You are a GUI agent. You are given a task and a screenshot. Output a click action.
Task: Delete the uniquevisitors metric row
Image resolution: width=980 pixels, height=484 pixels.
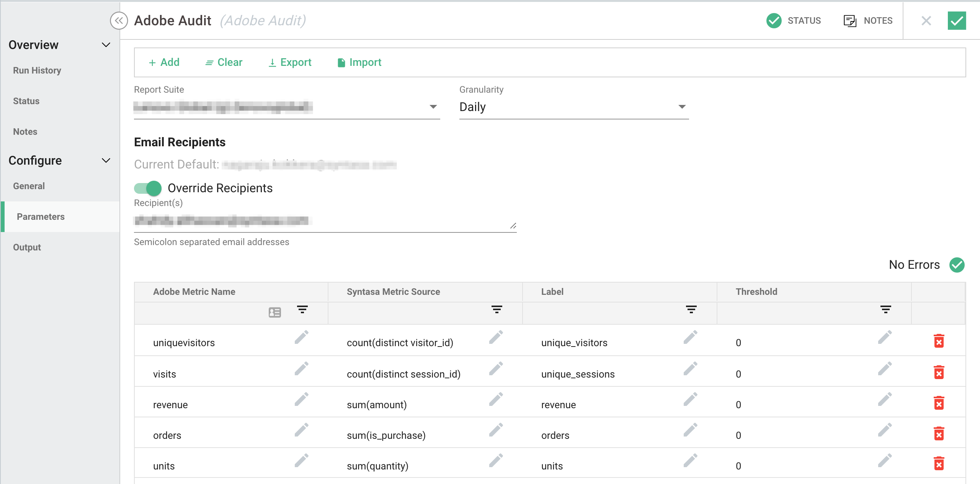939,341
